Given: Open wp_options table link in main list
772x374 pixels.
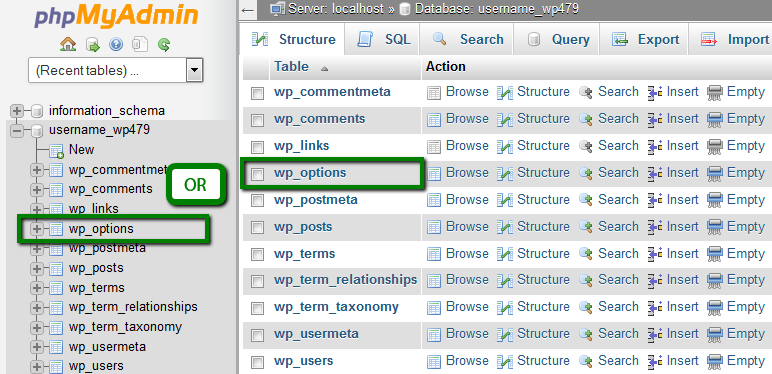Looking at the screenshot, I should 310,173.
